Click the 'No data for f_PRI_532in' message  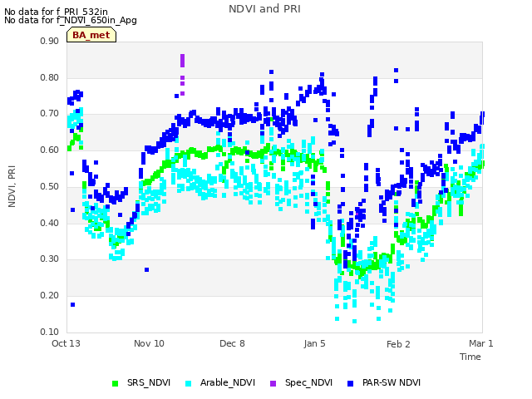[56, 12]
